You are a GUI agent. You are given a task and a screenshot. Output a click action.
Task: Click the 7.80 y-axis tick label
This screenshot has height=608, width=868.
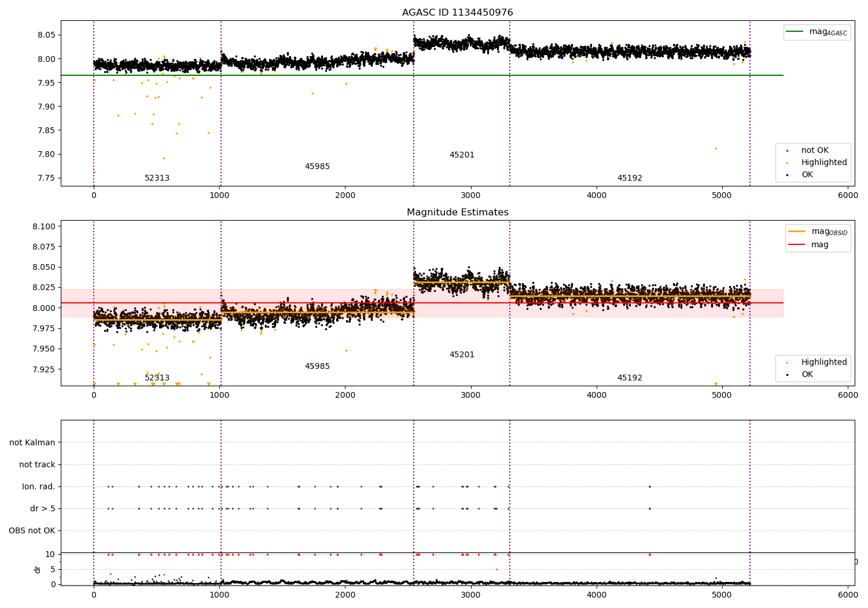click(x=47, y=155)
